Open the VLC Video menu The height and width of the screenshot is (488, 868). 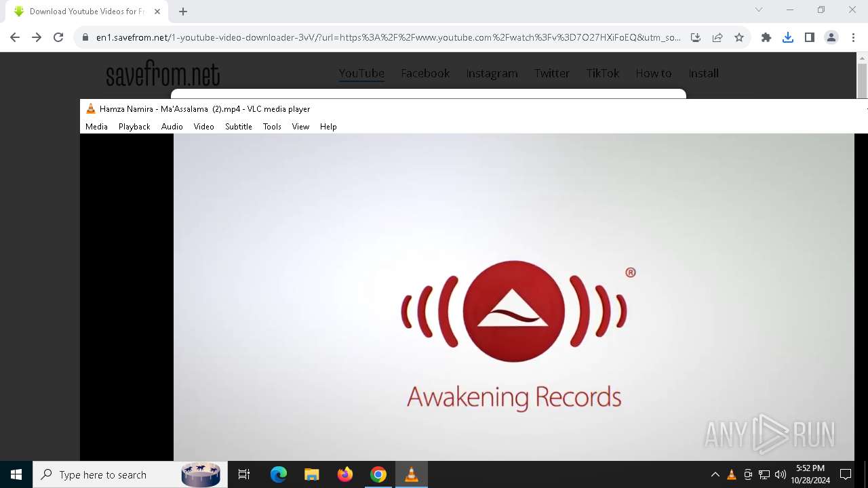203,127
